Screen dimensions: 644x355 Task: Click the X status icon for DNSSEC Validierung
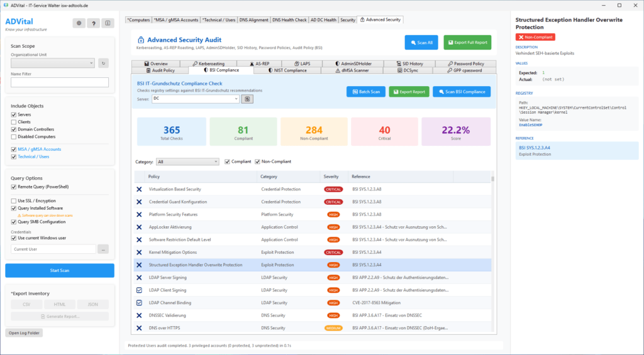pos(139,315)
